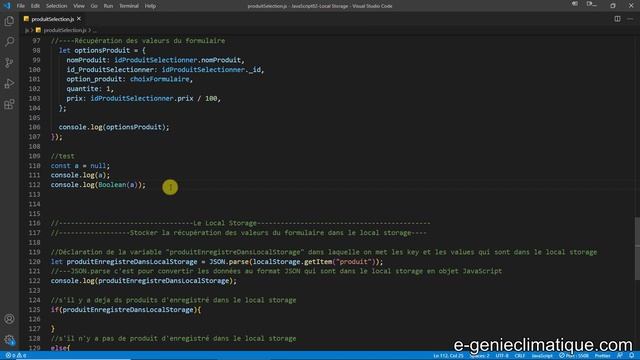Click 'console.log(optionsProduit);' line
Screen dimensions: 640x360
[x=114, y=127]
